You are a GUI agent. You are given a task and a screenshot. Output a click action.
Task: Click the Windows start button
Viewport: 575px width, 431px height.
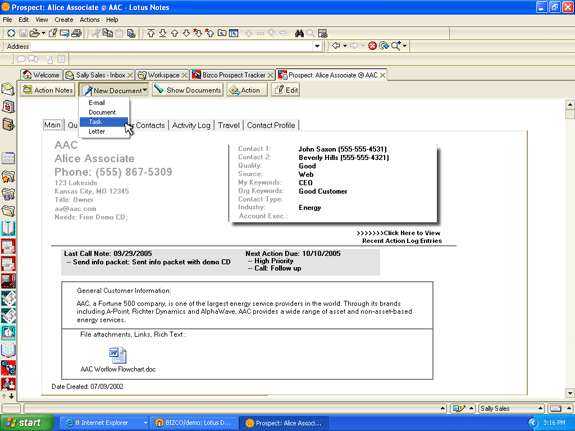tap(26, 423)
